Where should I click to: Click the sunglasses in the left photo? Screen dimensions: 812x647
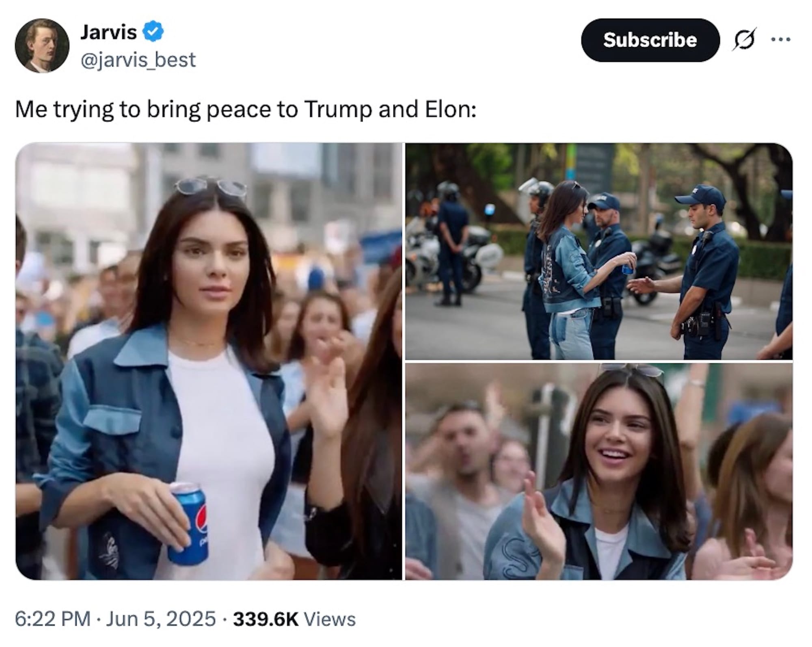(x=210, y=187)
